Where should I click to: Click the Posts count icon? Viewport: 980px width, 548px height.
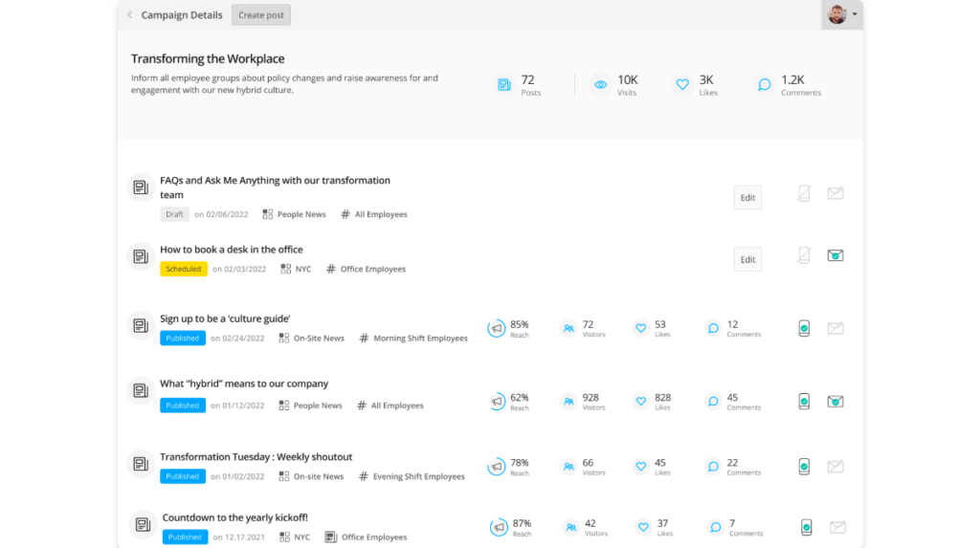(x=503, y=84)
